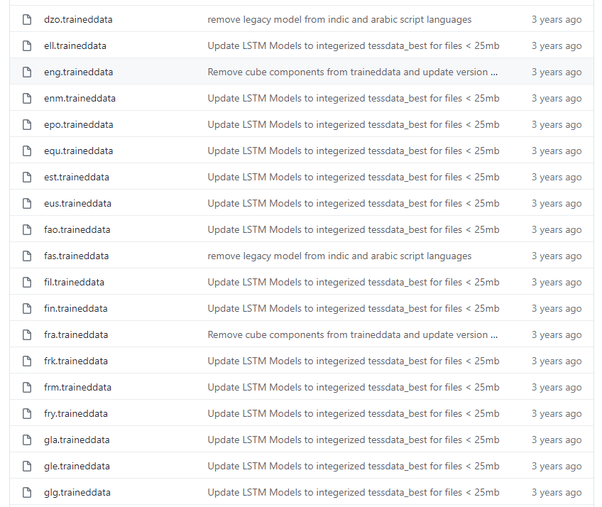Open the Update LSTM commit on frk.traineddata row
Viewport: 602px width, 507px height.
click(x=353, y=361)
